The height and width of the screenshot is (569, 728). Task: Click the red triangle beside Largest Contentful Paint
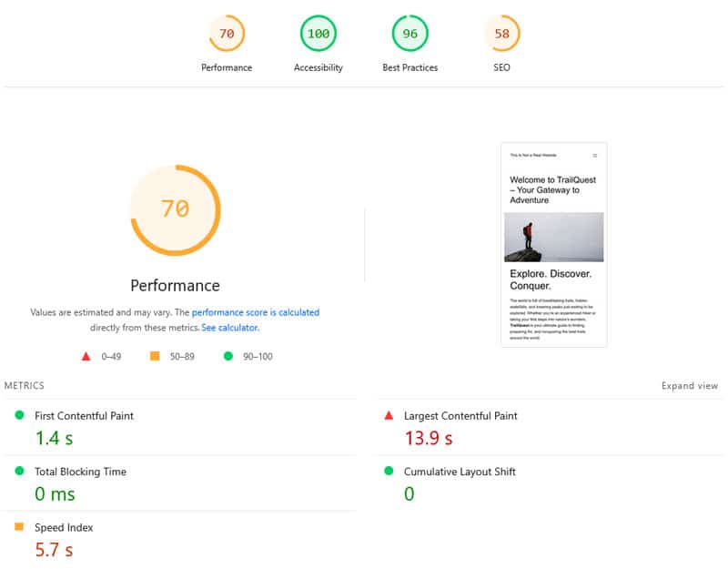(x=389, y=415)
